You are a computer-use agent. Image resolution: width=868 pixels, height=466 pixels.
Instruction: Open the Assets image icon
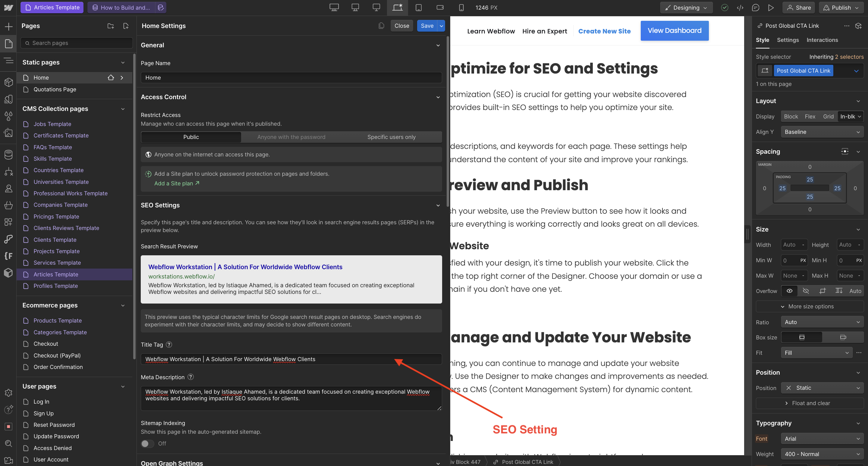(x=8, y=133)
